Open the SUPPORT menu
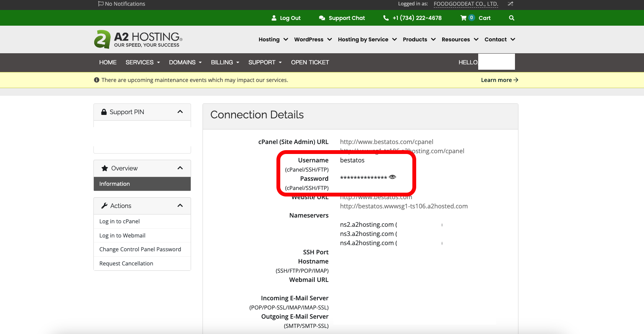Image resolution: width=644 pixels, height=334 pixels. [x=265, y=62]
